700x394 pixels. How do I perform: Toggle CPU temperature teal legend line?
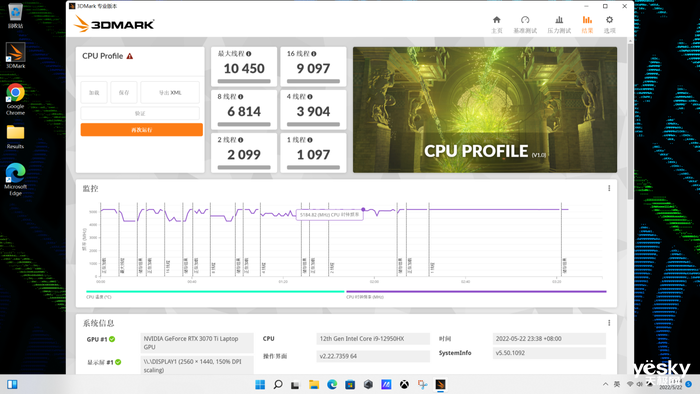click(x=215, y=291)
